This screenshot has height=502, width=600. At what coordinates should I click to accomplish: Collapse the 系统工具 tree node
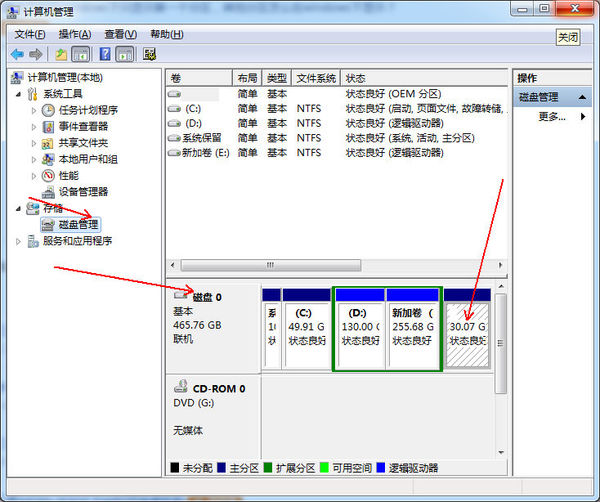19,94
